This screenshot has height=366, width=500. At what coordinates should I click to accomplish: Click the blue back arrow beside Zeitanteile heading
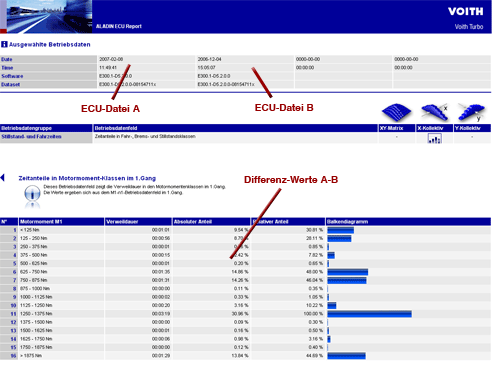click(x=3, y=178)
